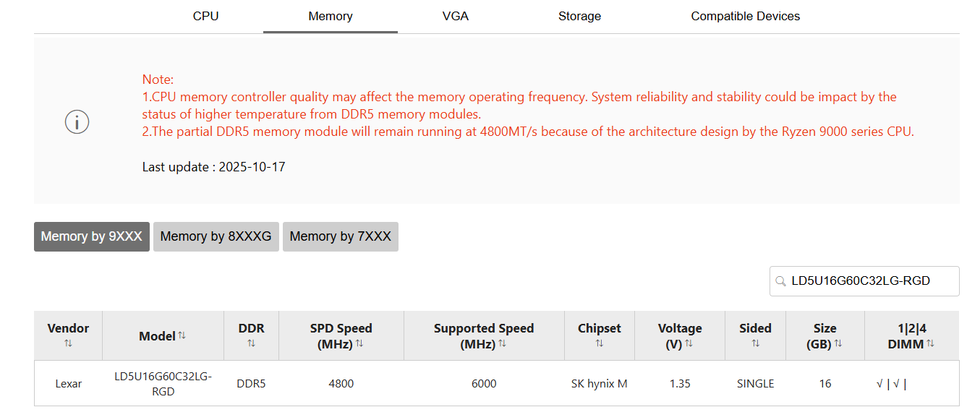Sort table by Vendor column arrows
The image size is (980, 420).
tap(68, 343)
